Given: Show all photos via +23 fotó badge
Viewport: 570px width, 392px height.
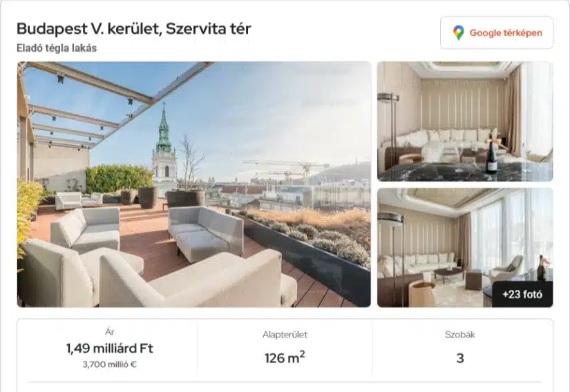Looking at the screenshot, I should pyautogui.click(x=522, y=294).
